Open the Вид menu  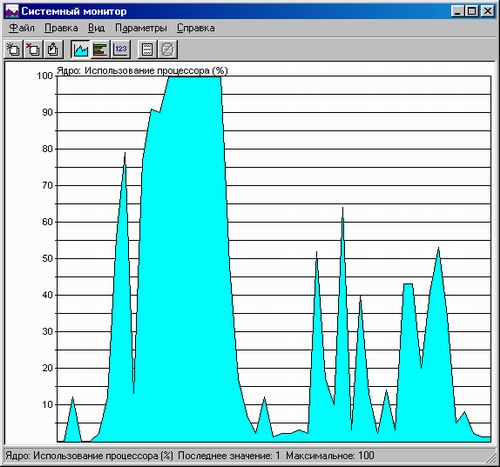[96, 28]
